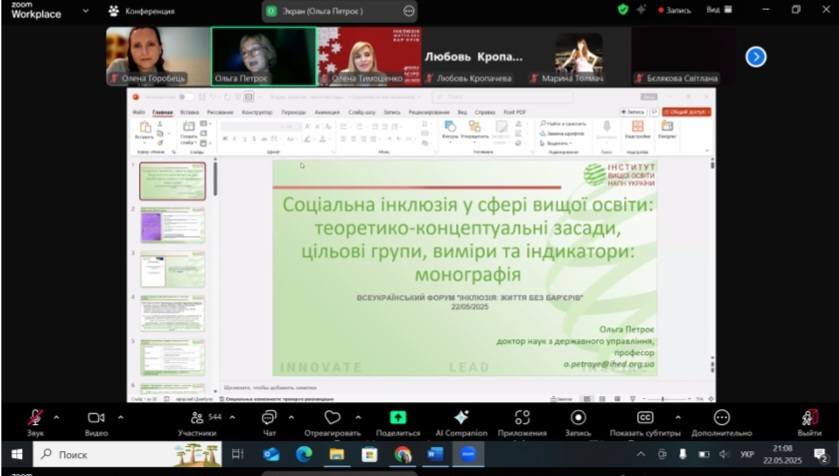839x476 pixels.
Task: Expand the video options arrow beside Видео
Action: (x=118, y=417)
